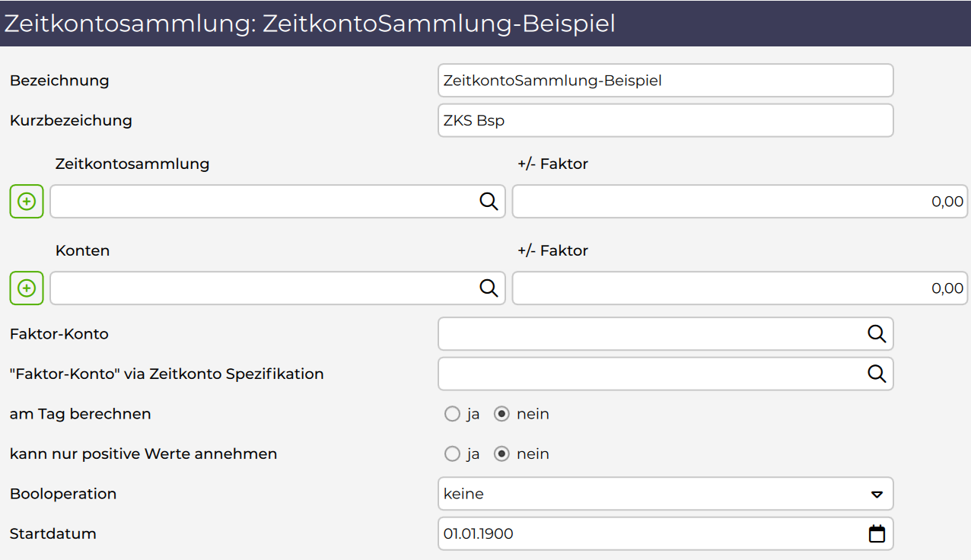Select 'ja' for am Tag berechnen
Viewport: 971px width, 560px height.
[452, 414]
